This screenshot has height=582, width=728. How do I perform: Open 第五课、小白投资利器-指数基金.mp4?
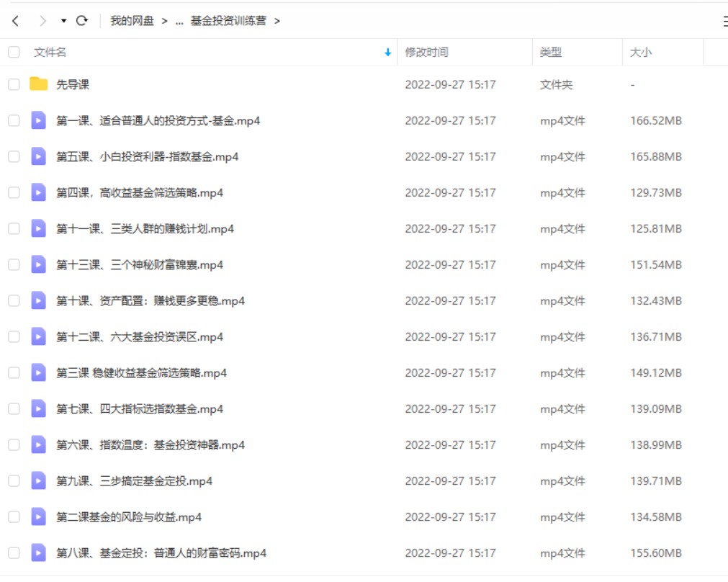(x=147, y=156)
